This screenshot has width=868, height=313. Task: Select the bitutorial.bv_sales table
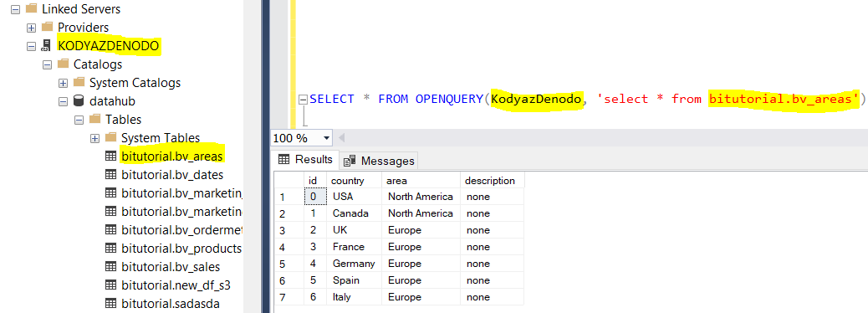[x=171, y=266]
